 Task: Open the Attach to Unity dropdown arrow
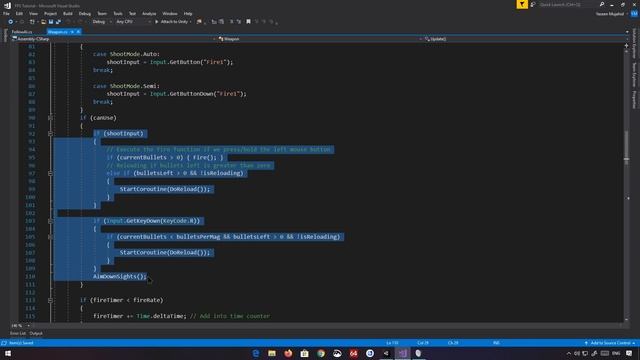(191, 22)
